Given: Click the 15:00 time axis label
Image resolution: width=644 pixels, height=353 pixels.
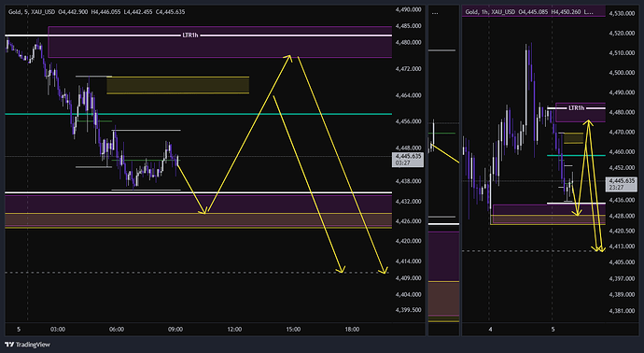Looking at the screenshot, I should tap(293, 329).
